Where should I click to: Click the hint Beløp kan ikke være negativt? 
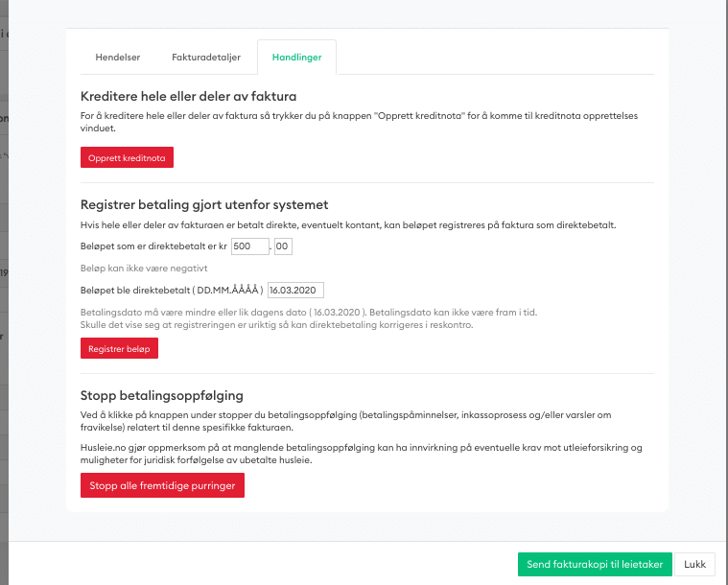click(144, 269)
